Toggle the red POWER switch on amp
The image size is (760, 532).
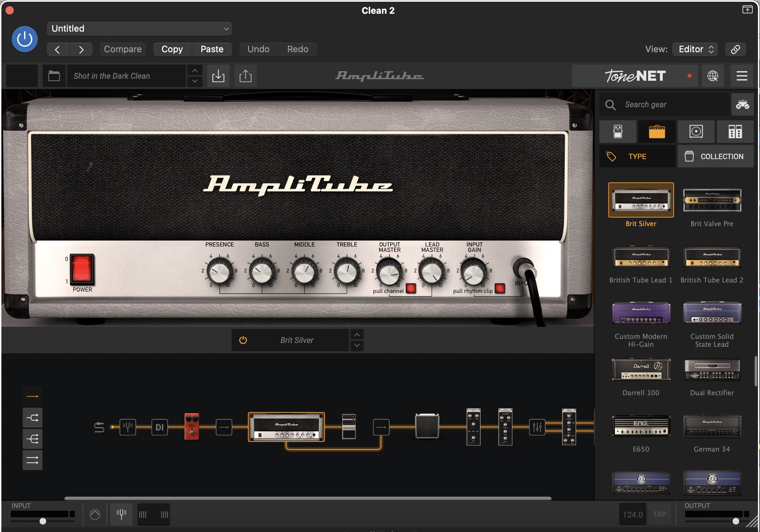[82, 269]
